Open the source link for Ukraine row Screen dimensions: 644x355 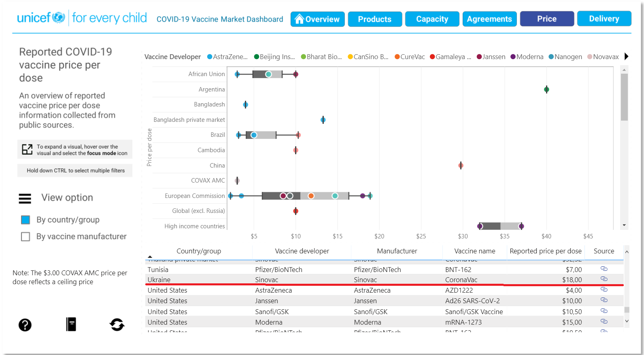(x=604, y=279)
